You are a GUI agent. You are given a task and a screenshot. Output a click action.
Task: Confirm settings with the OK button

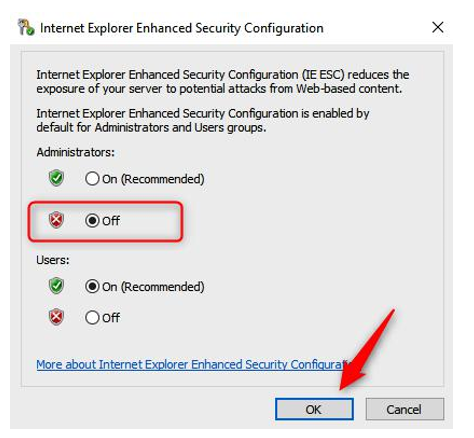click(314, 409)
